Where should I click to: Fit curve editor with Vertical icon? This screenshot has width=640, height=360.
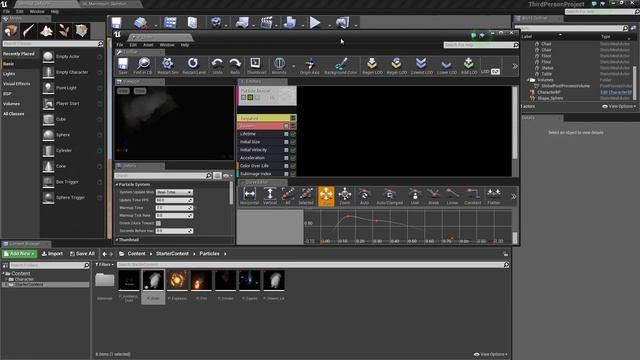269,194
